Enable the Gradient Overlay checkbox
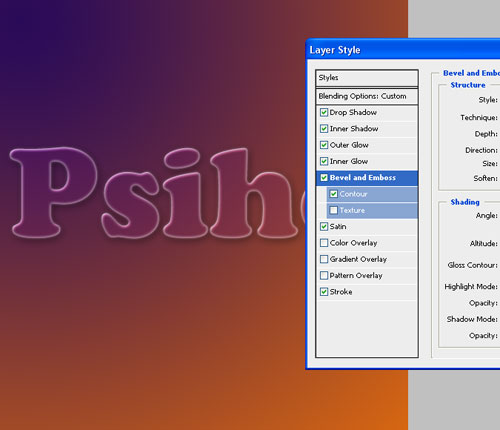 [x=324, y=259]
